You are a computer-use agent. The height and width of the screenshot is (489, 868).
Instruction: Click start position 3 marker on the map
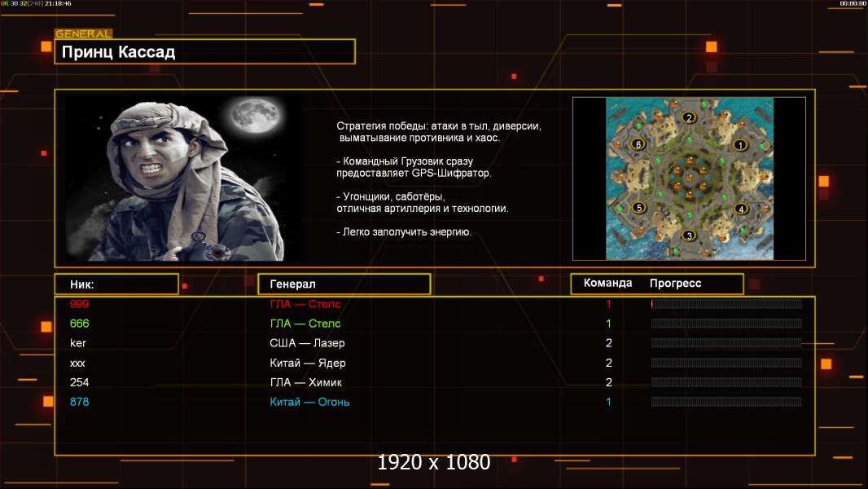[x=689, y=236]
